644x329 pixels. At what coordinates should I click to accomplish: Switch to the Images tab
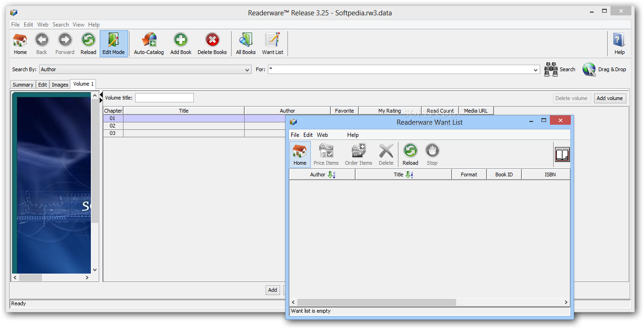coord(60,85)
